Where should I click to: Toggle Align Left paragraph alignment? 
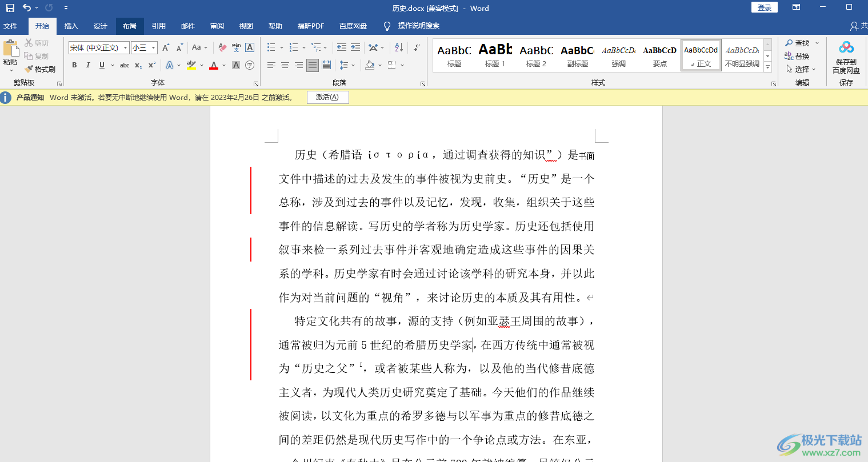(271, 65)
